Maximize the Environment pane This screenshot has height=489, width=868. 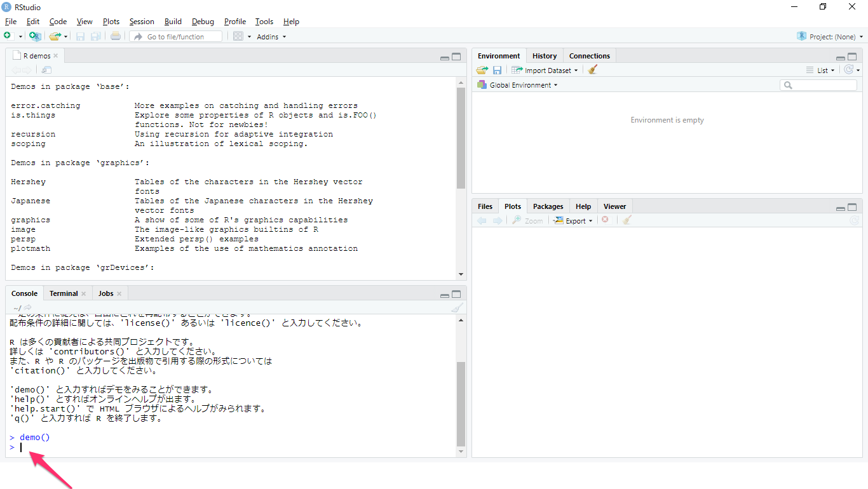coord(852,57)
